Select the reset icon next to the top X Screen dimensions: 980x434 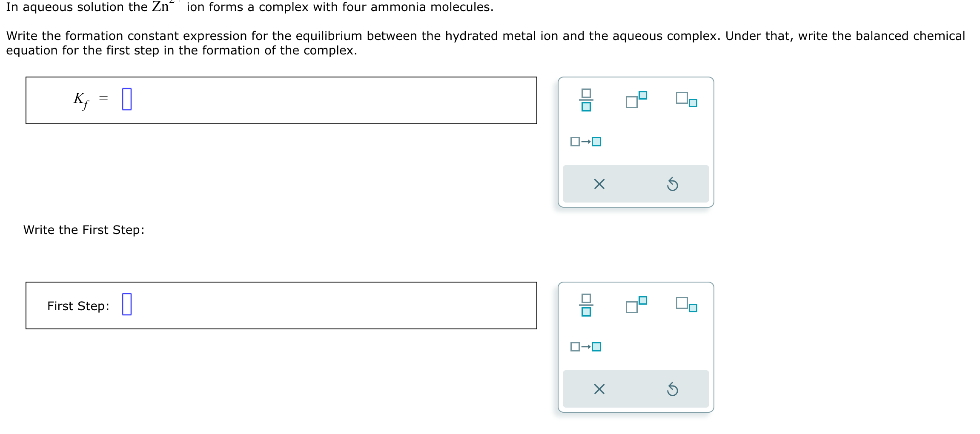tap(673, 184)
